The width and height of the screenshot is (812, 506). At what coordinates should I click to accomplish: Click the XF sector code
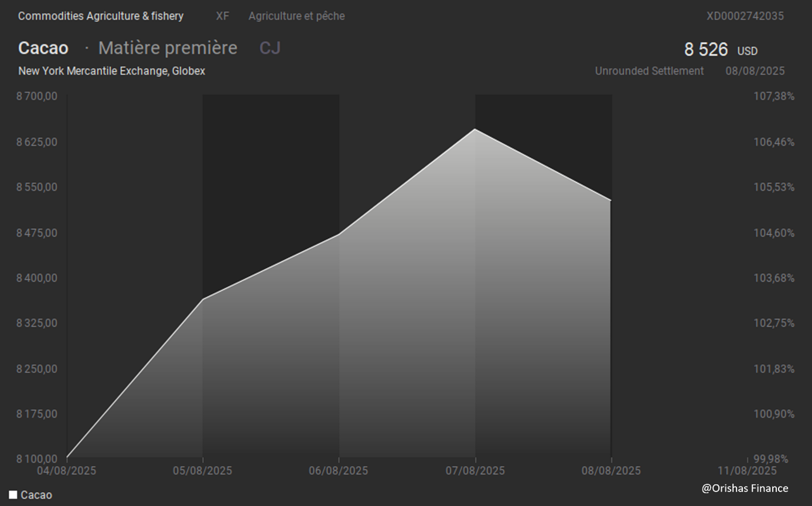click(x=223, y=16)
